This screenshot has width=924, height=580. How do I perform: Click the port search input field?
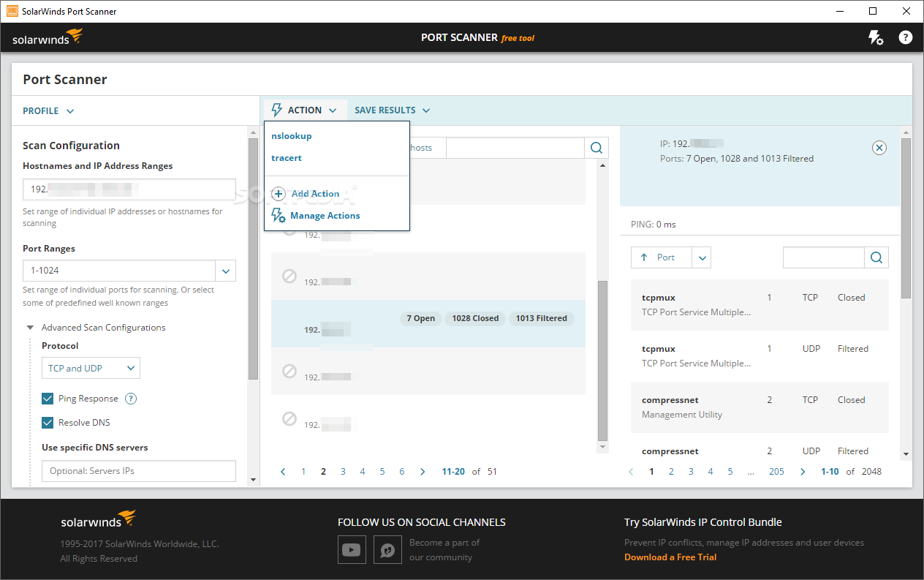click(x=824, y=257)
